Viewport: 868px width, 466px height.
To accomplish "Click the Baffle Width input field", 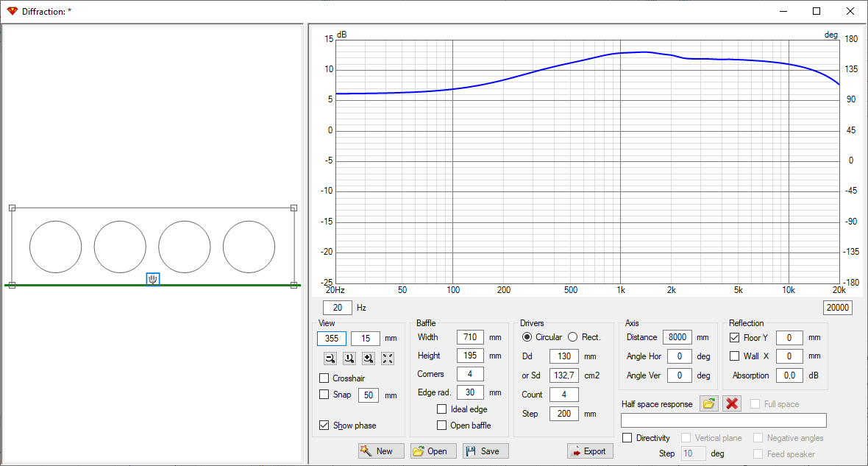I will (x=469, y=337).
